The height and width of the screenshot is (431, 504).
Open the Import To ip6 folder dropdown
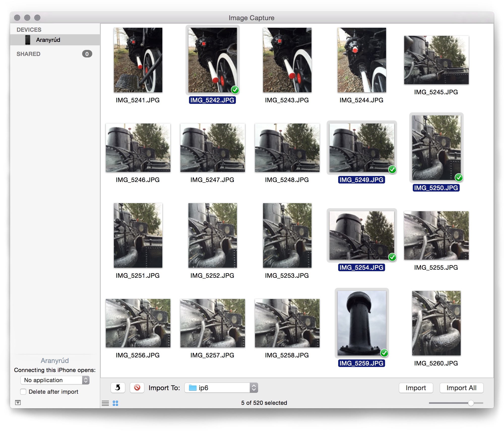pos(221,388)
